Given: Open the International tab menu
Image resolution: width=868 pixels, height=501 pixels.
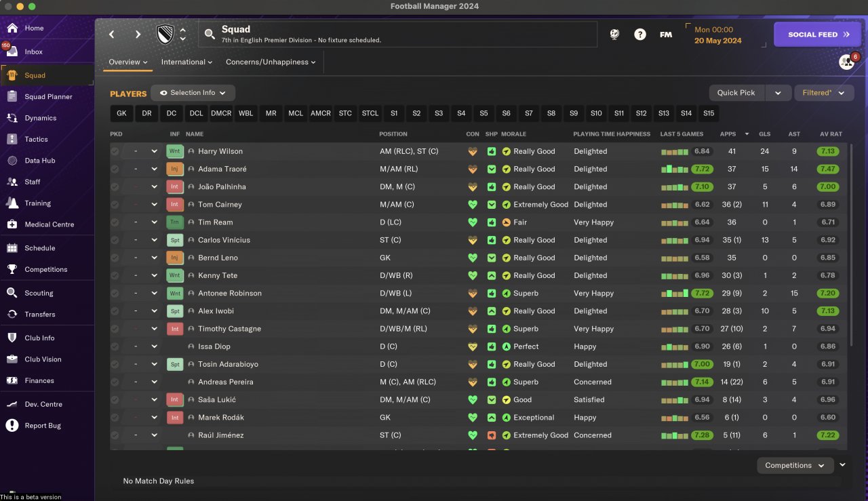Looking at the screenshot, I should 186,62.
